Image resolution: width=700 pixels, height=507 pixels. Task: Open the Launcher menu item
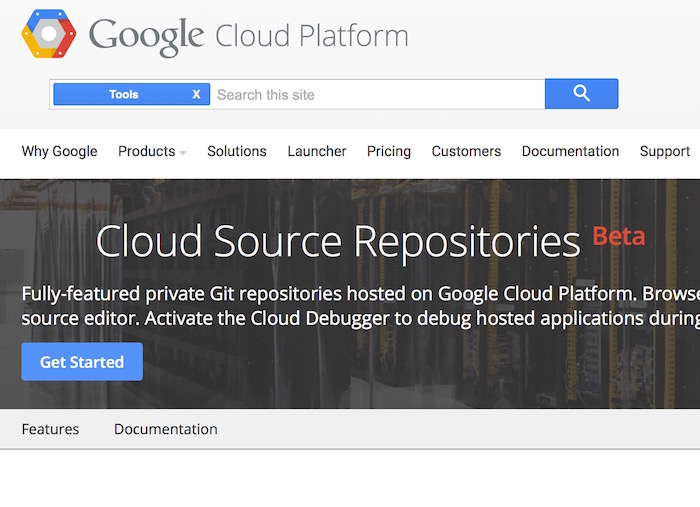pyautogui.click(x=317, y=151)
